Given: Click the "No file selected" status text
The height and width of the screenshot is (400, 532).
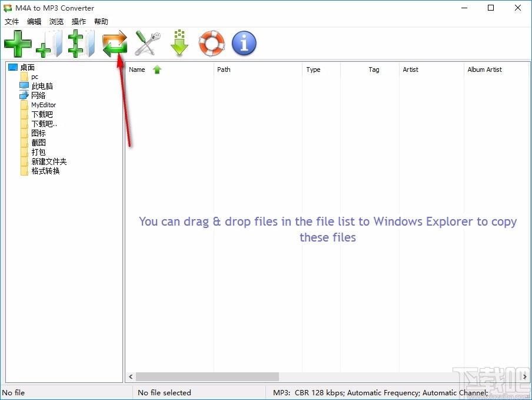Looking at the screenshot, I should (164, 393).
